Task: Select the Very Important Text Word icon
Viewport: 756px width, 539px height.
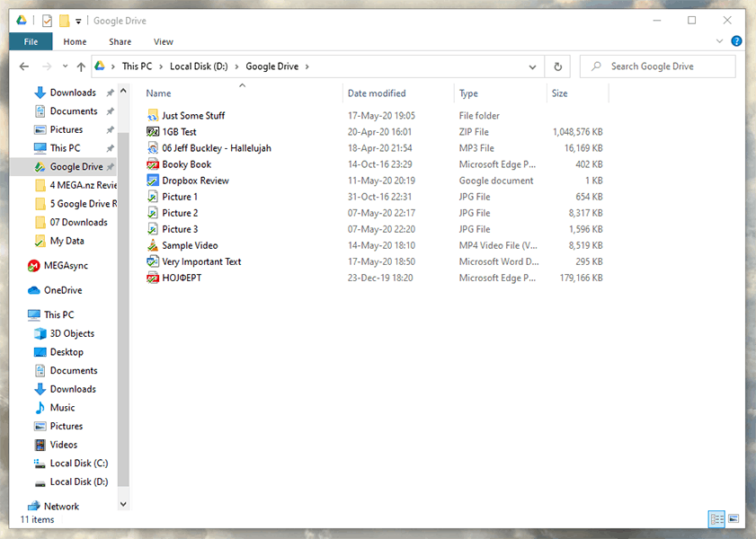Action: click(x=152, y=261)
